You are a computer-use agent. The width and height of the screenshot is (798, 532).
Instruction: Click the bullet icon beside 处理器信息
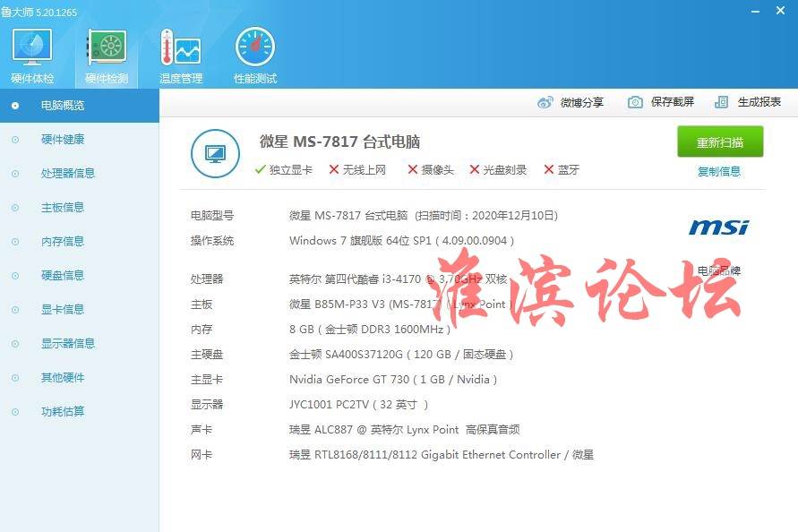pos(15,174)
